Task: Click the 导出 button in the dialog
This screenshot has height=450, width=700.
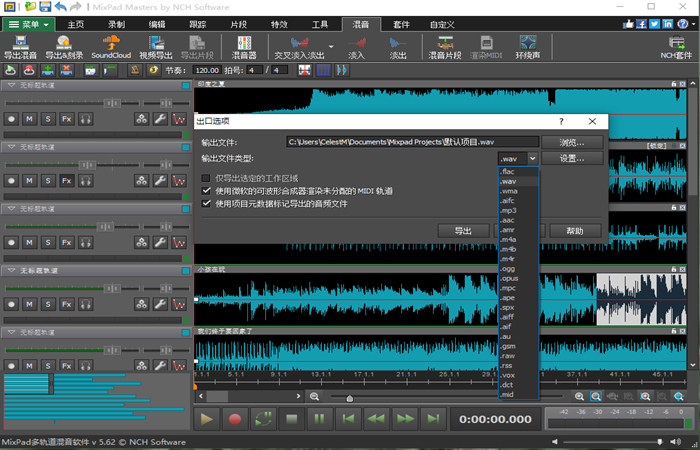Action: 463,231
